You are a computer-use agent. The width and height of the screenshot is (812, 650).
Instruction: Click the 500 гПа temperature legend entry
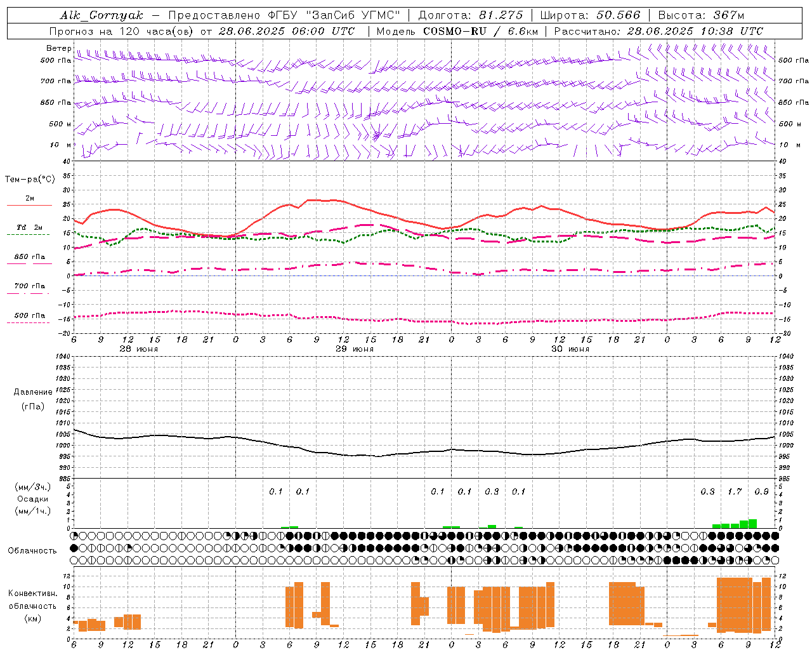[30, 315]
